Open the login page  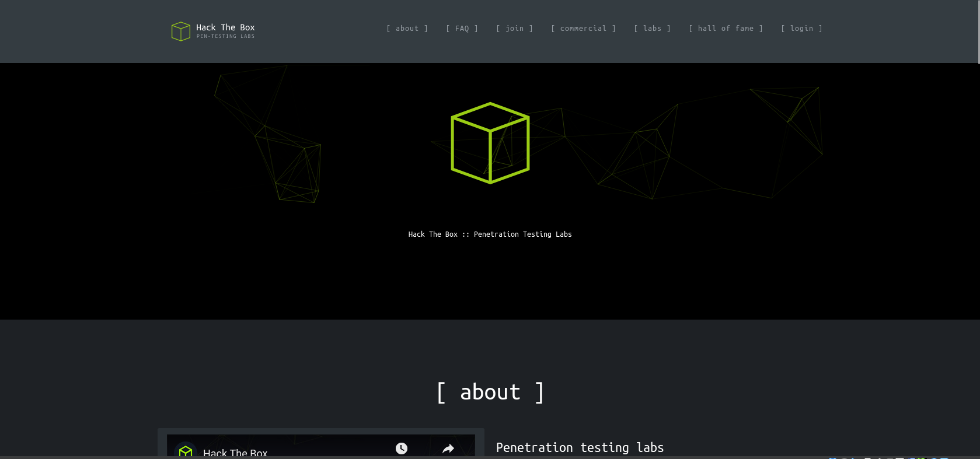801,29
